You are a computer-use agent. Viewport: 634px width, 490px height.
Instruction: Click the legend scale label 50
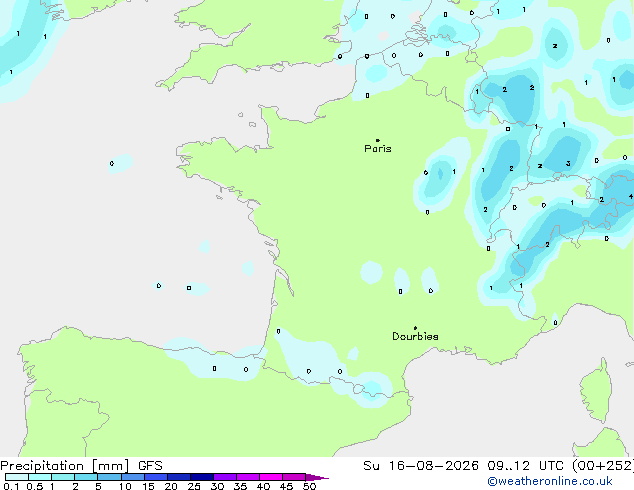[x=310, y=486]
